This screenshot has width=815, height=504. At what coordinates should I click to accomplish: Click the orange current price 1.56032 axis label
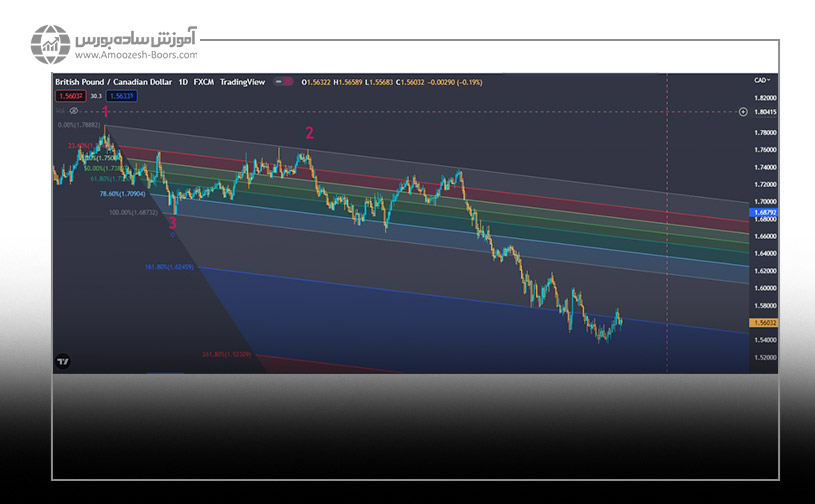tap(762, 323)
